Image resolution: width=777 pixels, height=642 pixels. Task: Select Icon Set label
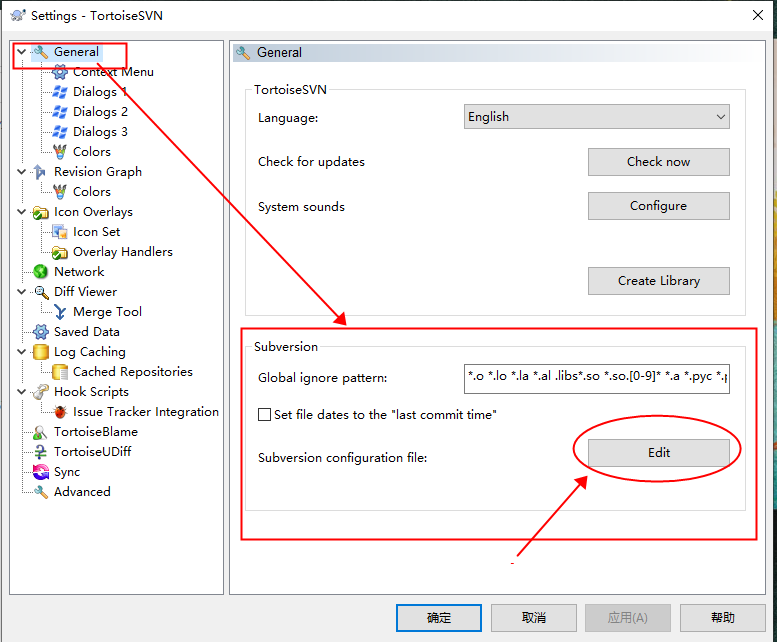[97, 232]
